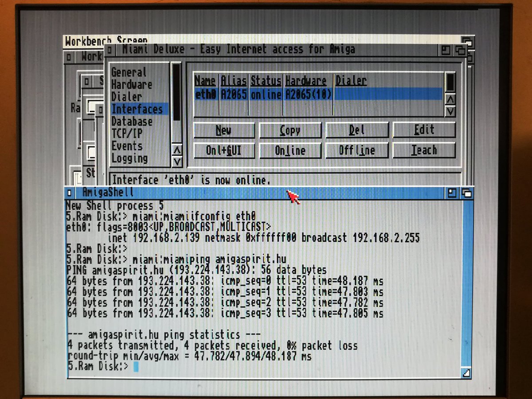532x399 pixels.
Task: Click the AmigaShell zoom gadget
Action: coord(452,193)
